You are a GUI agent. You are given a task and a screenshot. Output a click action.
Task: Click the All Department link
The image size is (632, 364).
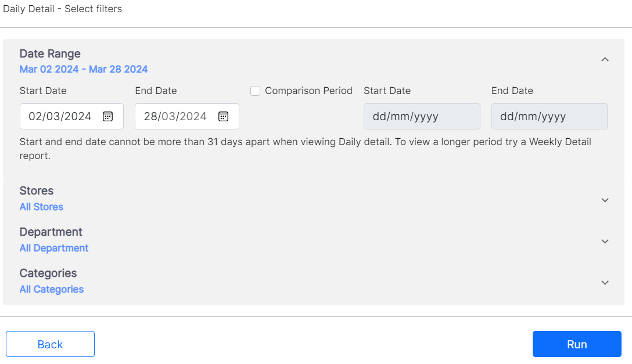[x=54, y=248]
